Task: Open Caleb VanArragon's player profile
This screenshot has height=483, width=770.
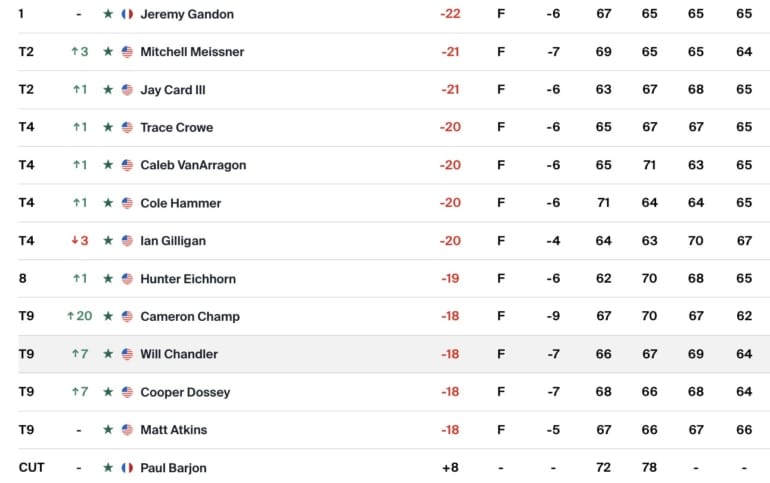Action: point(193,165)
